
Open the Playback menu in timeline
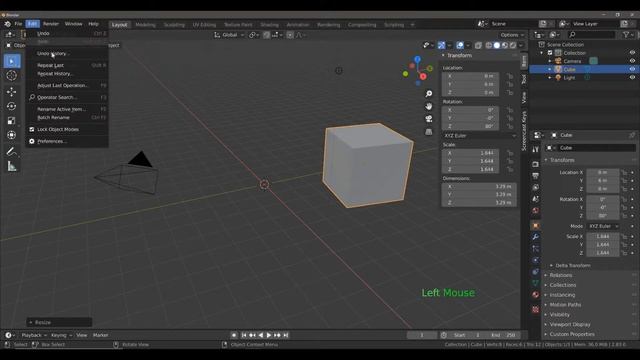coord(33,335)
